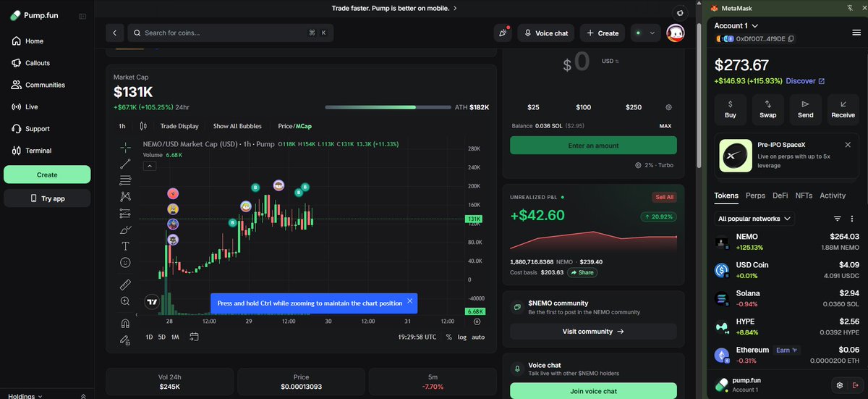Expand the Account 1 selector

pyautogui.click(x=736, y=26)
